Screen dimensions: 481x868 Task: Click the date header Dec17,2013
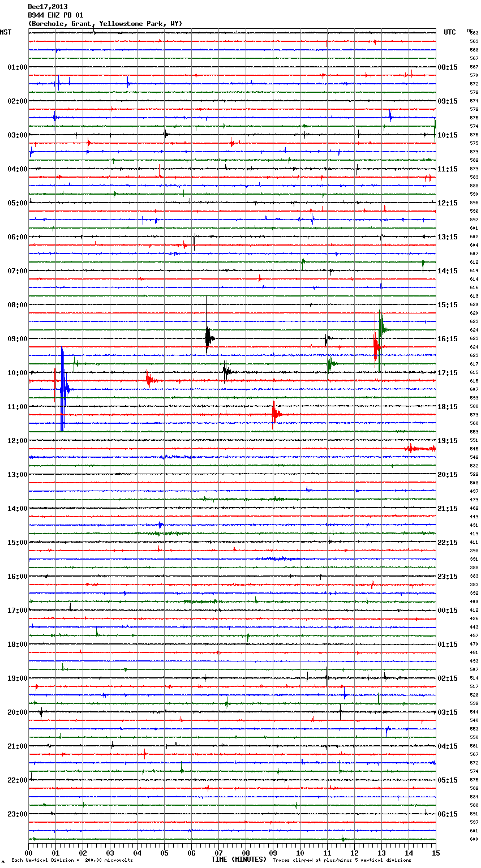[x=48, y=7]
